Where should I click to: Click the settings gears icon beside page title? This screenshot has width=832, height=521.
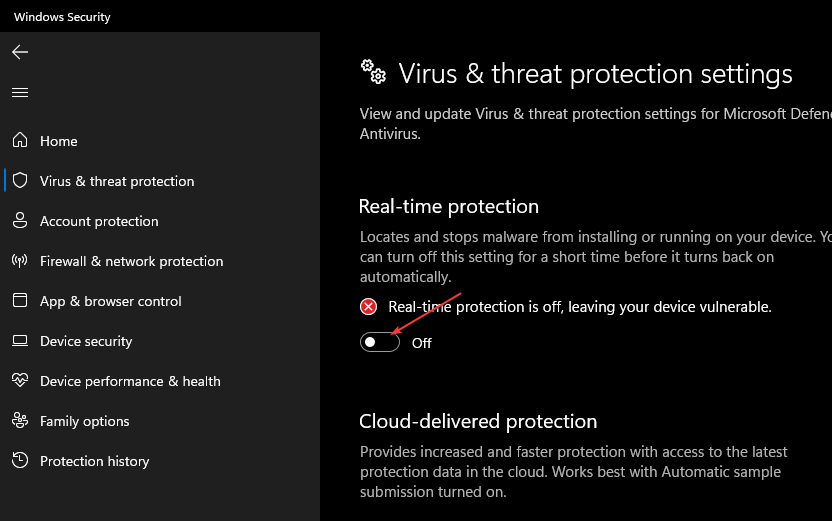coord(373,72)
